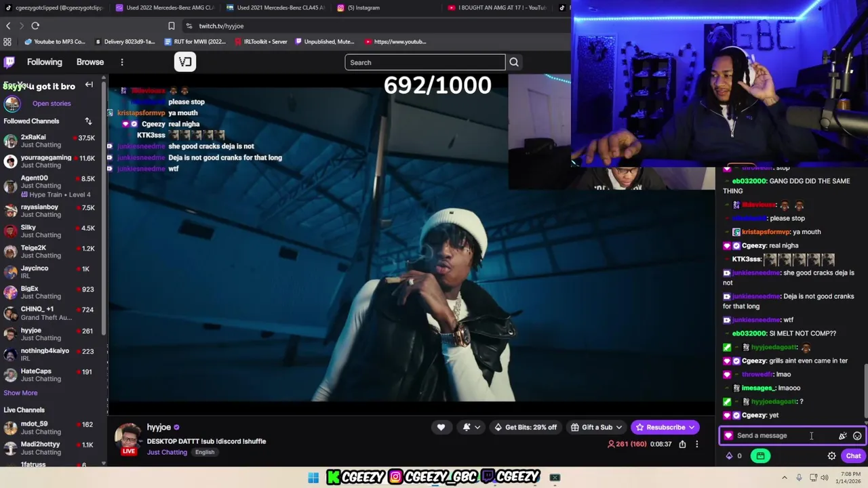The width and height of the screenshot is (868, 488).
Task: Go back with browser back arrow
Action: pyautogui.click(x=8, y=26)
